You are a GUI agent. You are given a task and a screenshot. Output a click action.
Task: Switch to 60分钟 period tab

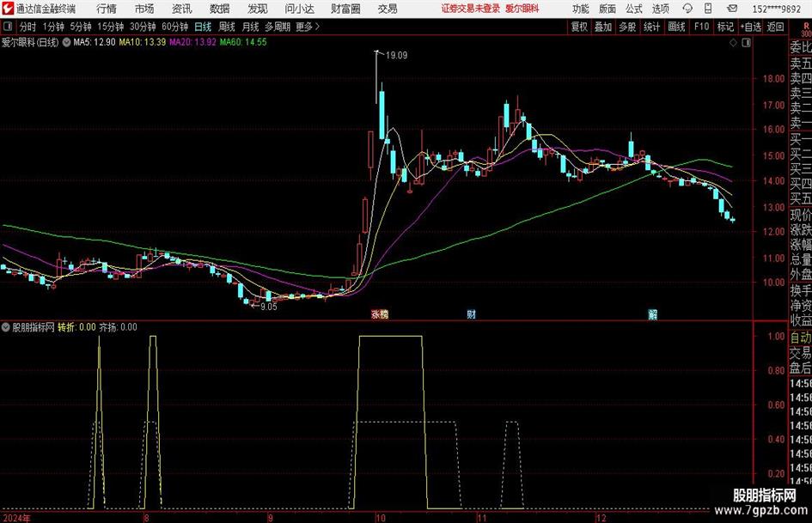(175, 27)
